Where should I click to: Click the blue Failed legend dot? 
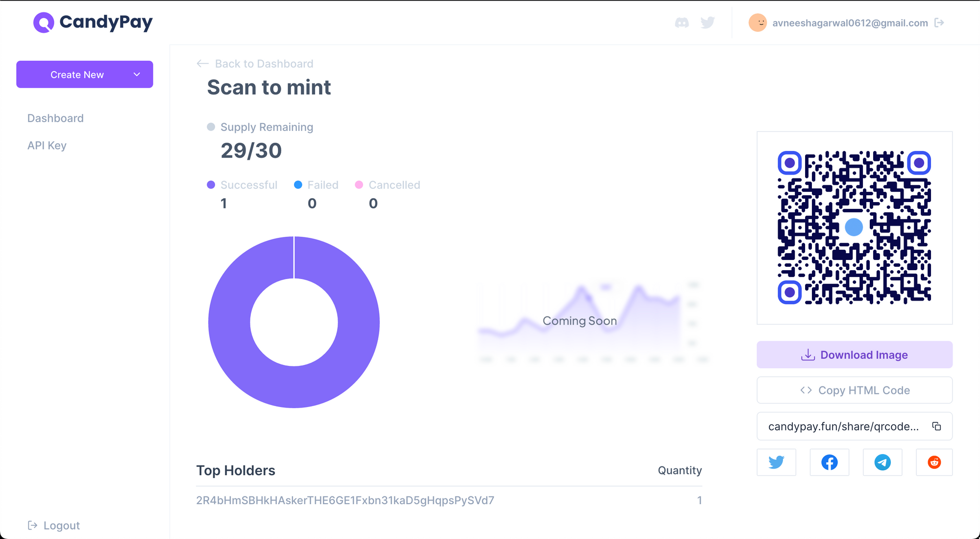pos(298,185)
